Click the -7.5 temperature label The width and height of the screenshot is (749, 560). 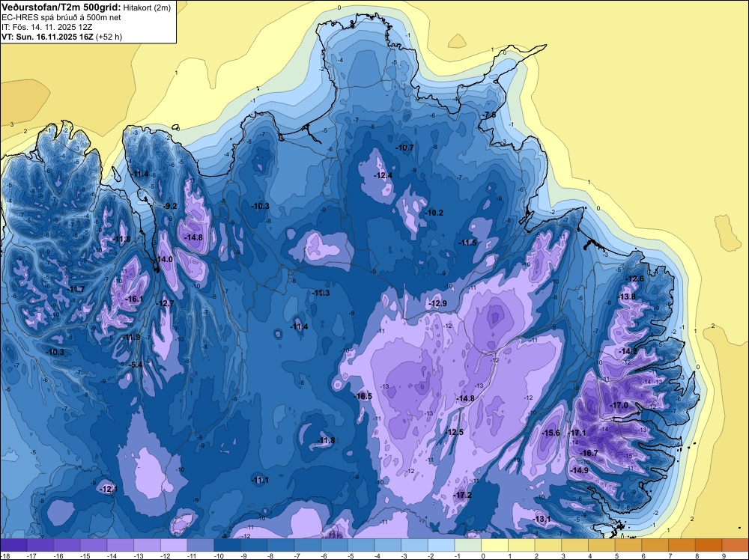[489, 115]
